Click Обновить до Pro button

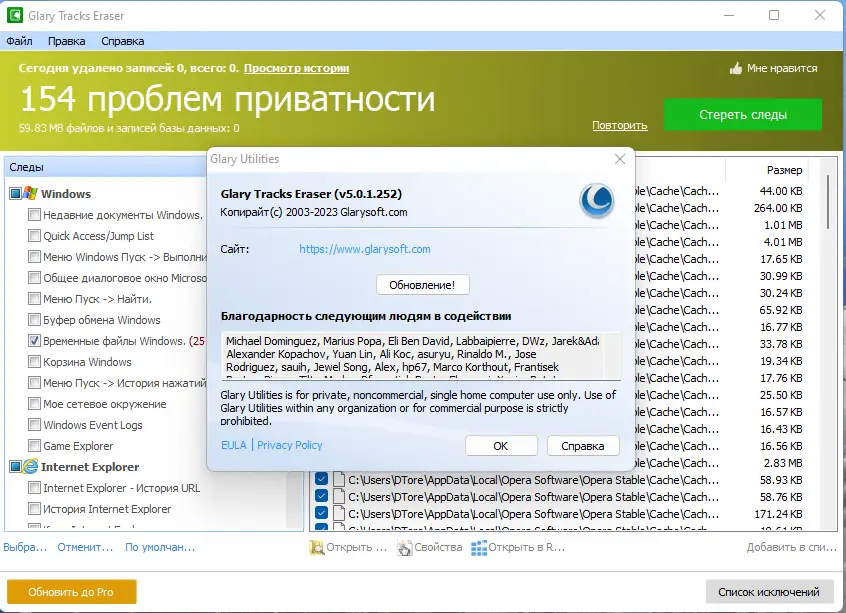pyautogui.click(x=71, y=592)
